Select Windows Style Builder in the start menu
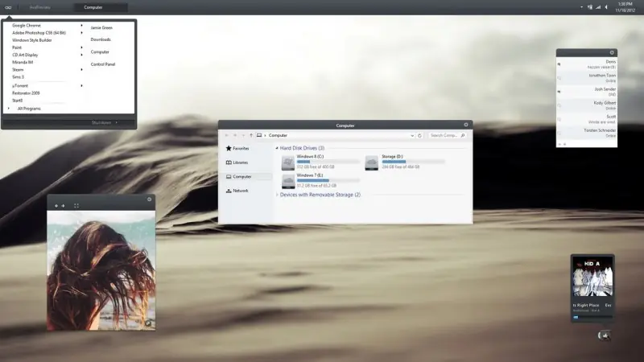 [32, 40]
